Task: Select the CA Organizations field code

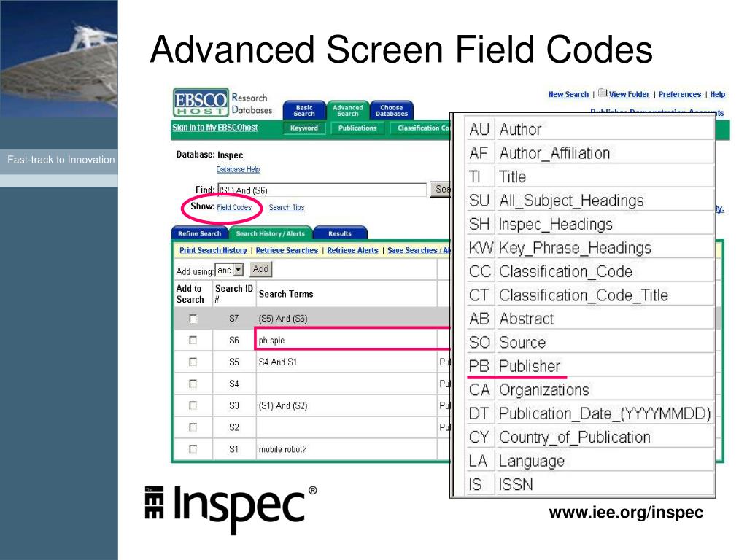Action: (591, 390)
